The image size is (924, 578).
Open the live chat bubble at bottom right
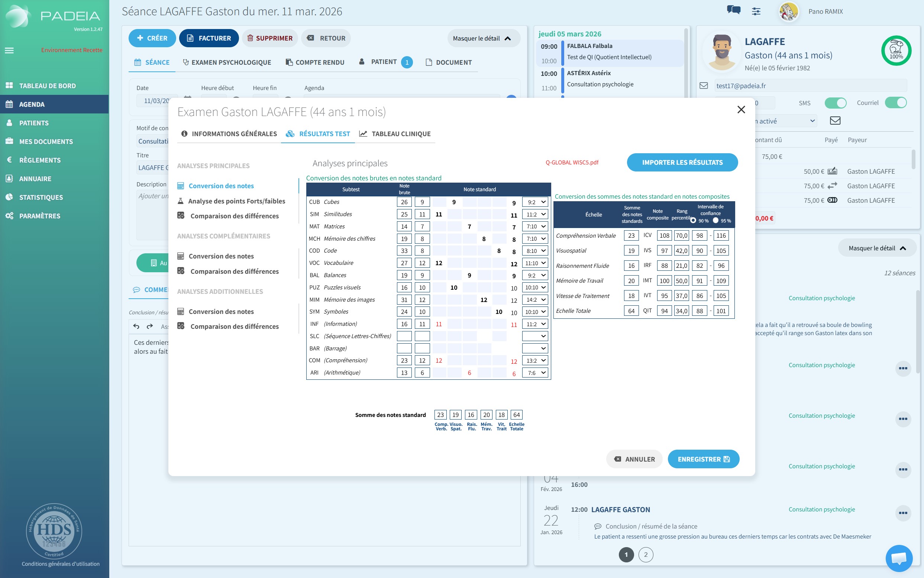click(x=899, y=558)
